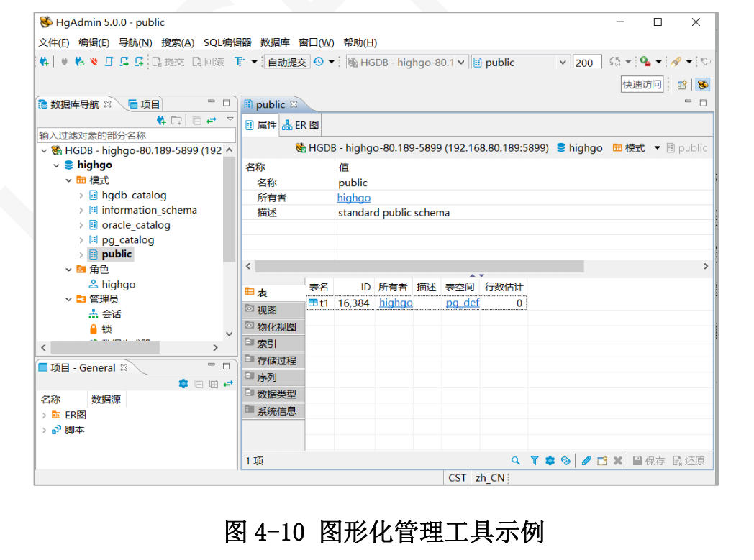Open settings gear in table toolbar

pos(550,461)
